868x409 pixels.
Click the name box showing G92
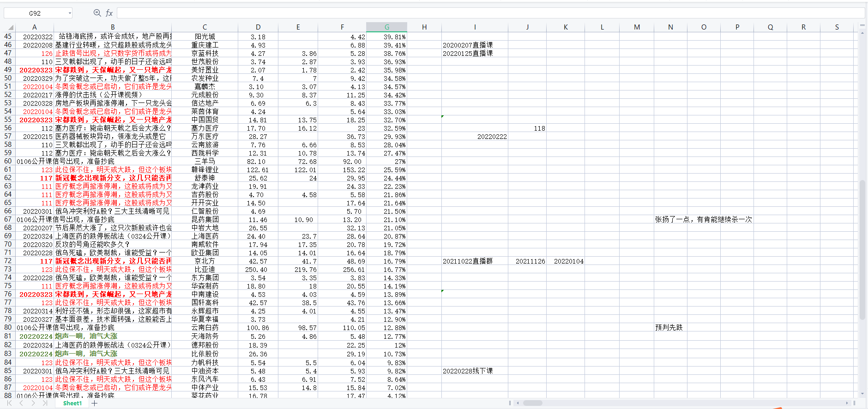(35, 13)
